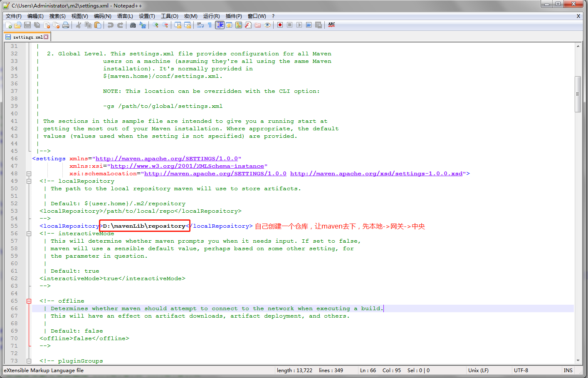
Task: Open Folder as Workspace icon
Action: (258, 25)
